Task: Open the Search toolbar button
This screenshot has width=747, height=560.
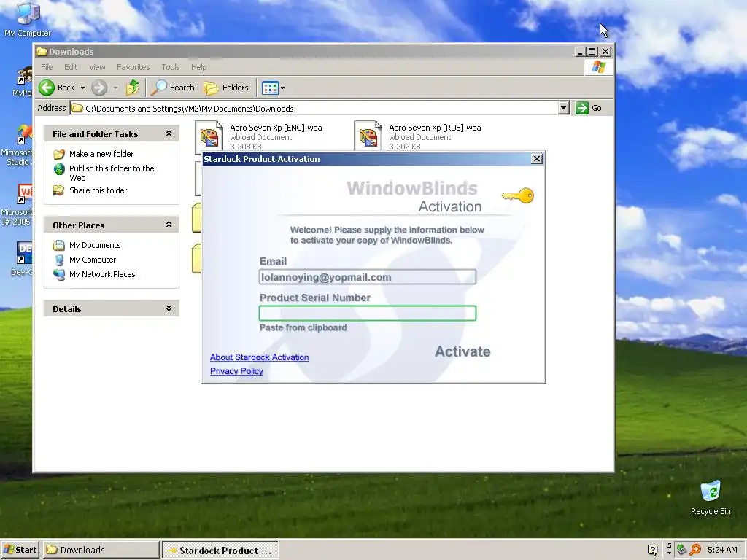Action: click(x=173, y=87)
